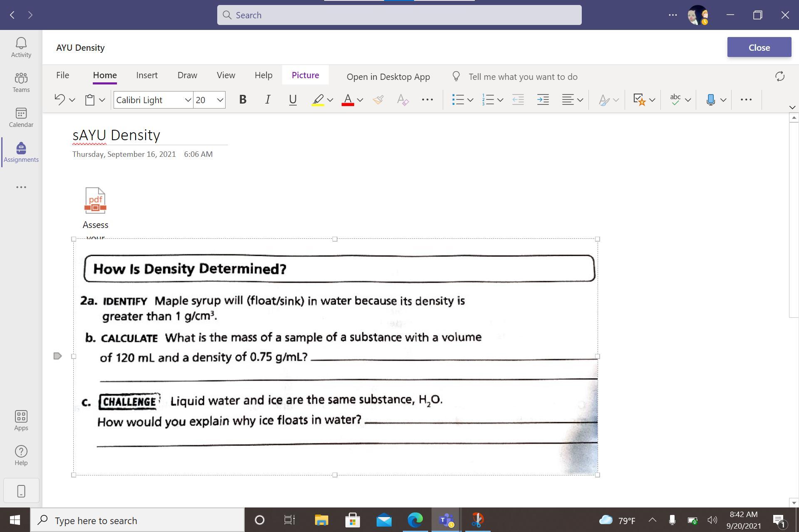Screen dimensions: 799x532
Task: Click the Undo arrow icon
Action: 60,100
